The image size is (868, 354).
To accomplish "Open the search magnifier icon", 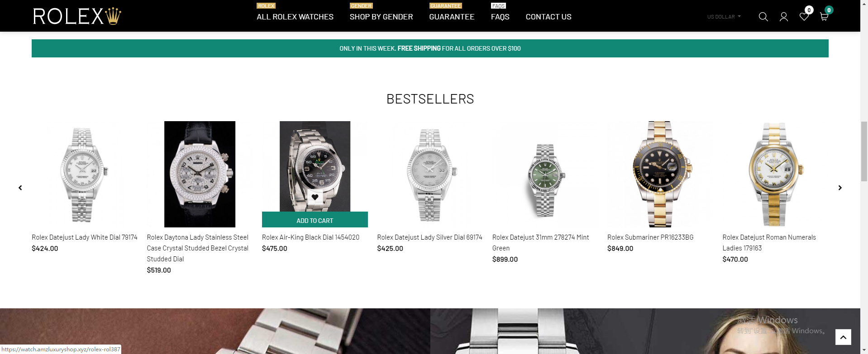I will coord(763,17).
